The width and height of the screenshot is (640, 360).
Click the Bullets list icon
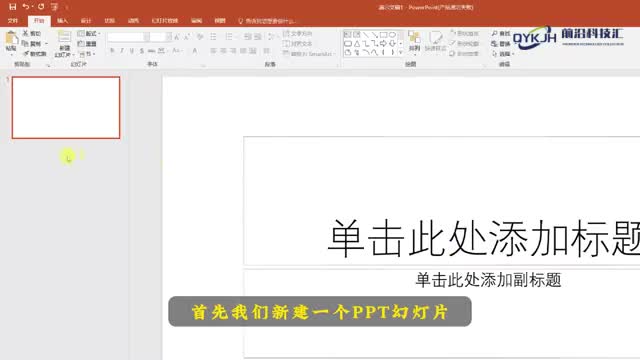tap(213, 37)
